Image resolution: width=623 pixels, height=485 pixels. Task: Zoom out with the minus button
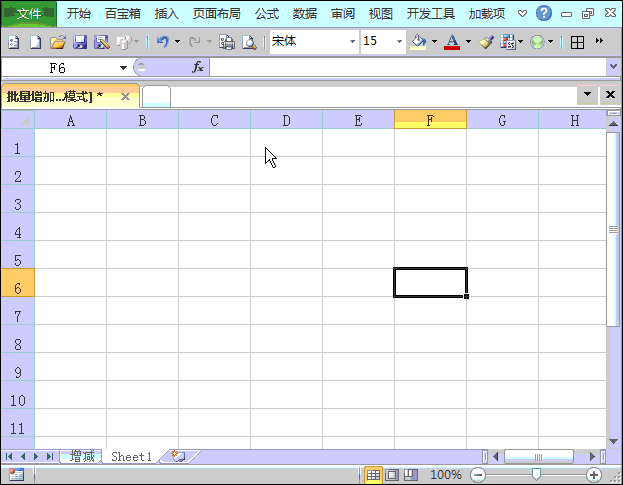pyautogui.click(x=478, y=475)
